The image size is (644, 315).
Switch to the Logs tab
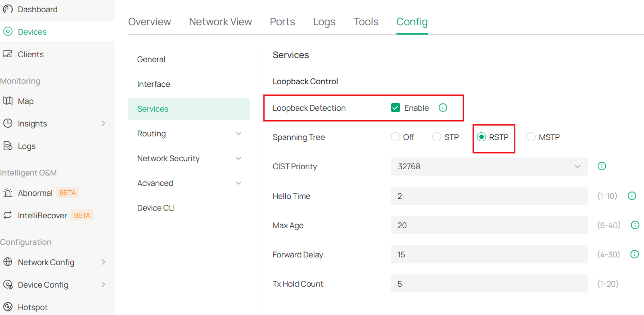point(324,22)
